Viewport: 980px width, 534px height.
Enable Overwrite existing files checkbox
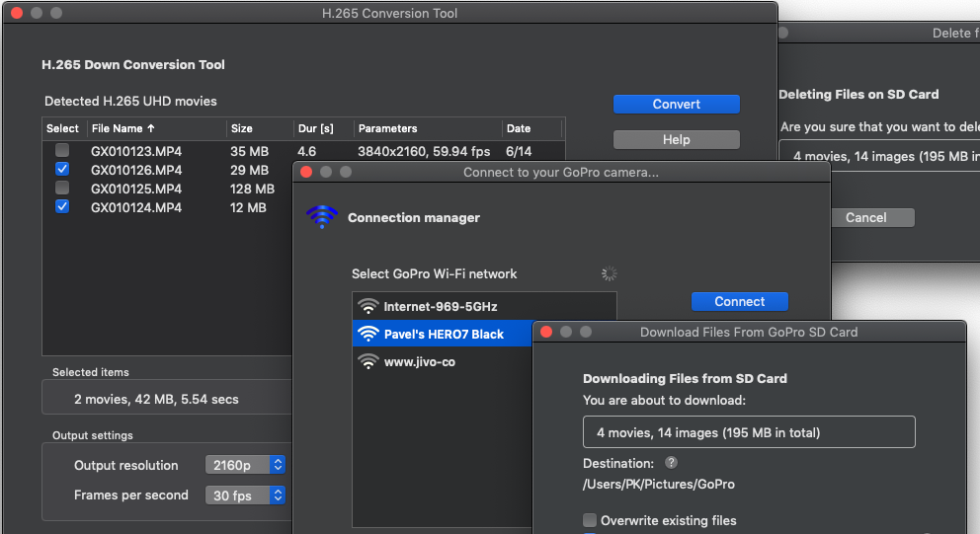(x=590, y=520)
